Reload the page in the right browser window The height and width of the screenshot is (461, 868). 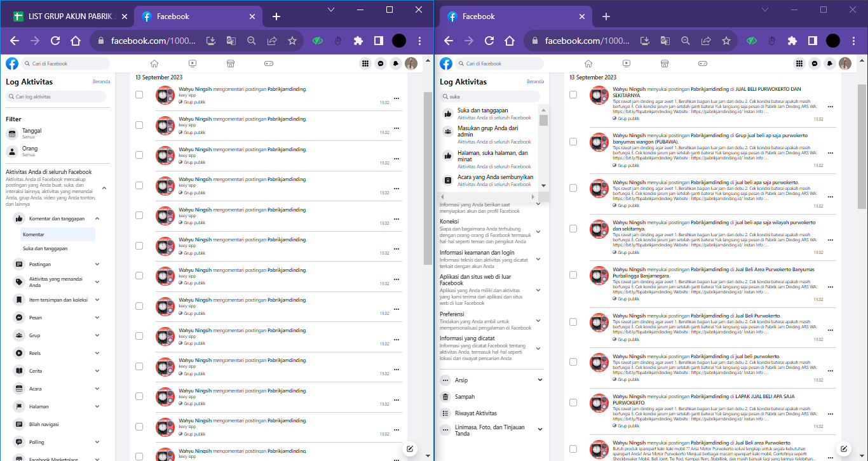click(x=489, y=41)
